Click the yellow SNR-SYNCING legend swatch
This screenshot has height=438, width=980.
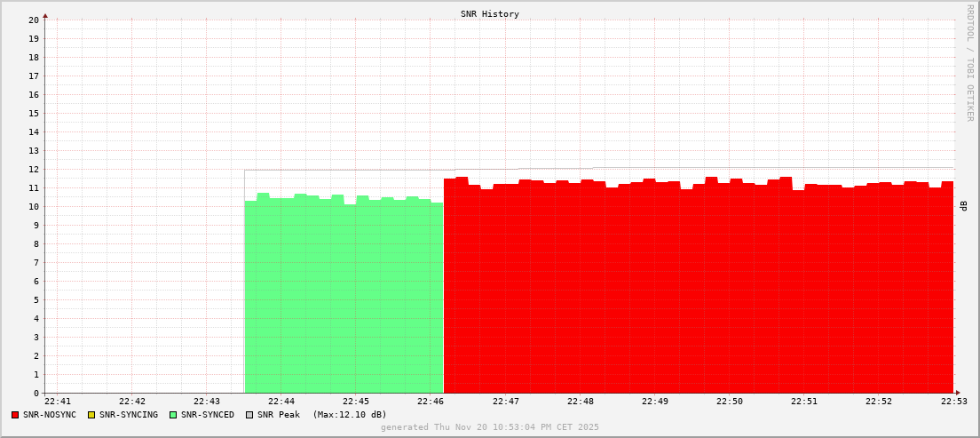click(91, 415)
